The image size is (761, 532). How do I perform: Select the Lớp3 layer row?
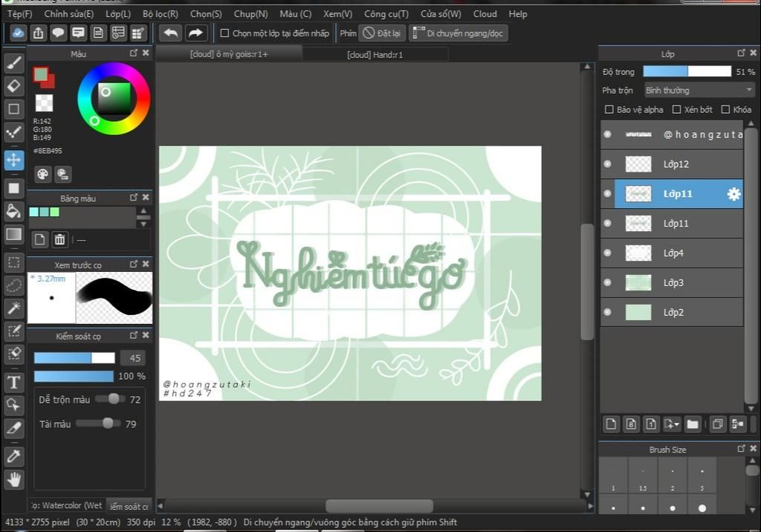coord(672,282)
